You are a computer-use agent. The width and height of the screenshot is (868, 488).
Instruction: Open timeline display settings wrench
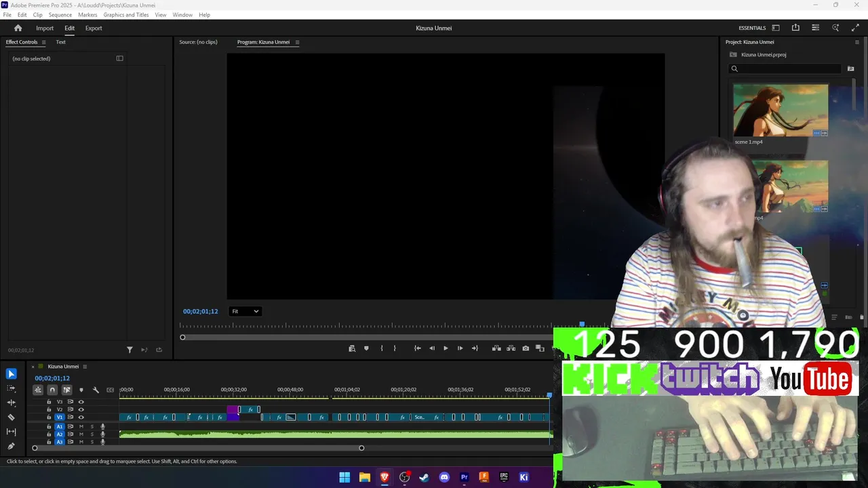tap(96, 390)
